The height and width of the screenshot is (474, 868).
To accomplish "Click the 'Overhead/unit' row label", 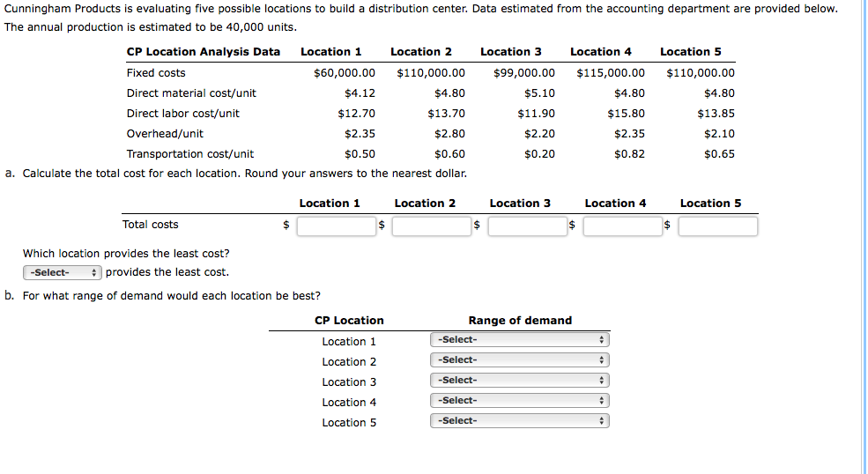I will (165, 134).
